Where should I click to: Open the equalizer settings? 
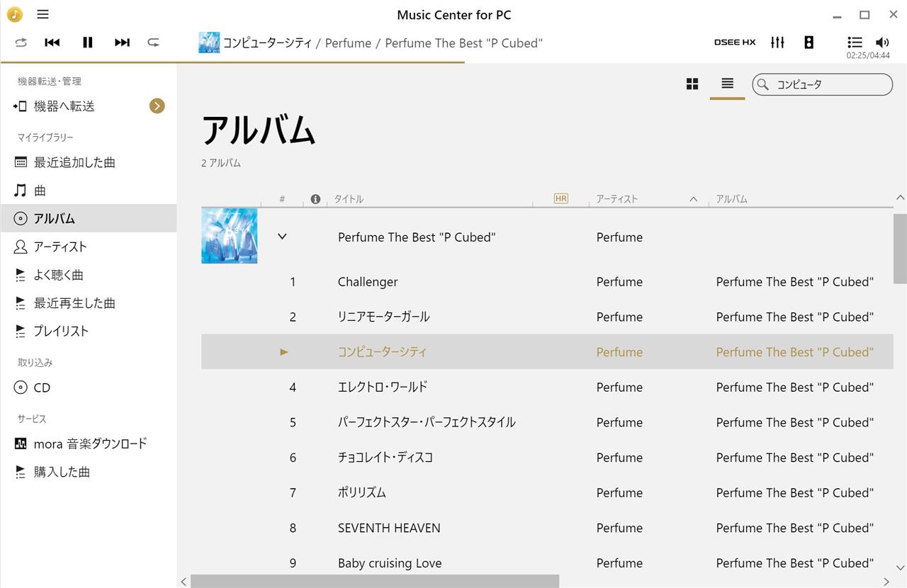778,43
